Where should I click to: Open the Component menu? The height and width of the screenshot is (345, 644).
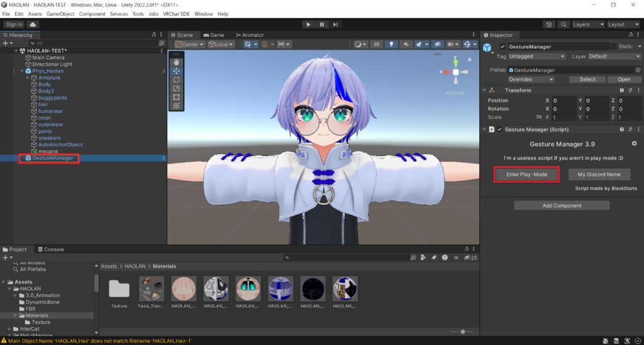pyautogui.click(x=92, y=14)
